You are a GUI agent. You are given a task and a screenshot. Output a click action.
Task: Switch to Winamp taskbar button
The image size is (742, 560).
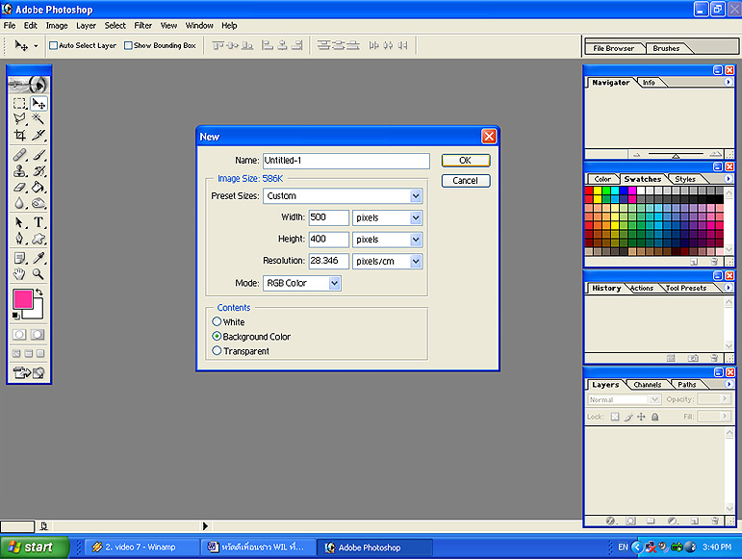coord(141,547)
